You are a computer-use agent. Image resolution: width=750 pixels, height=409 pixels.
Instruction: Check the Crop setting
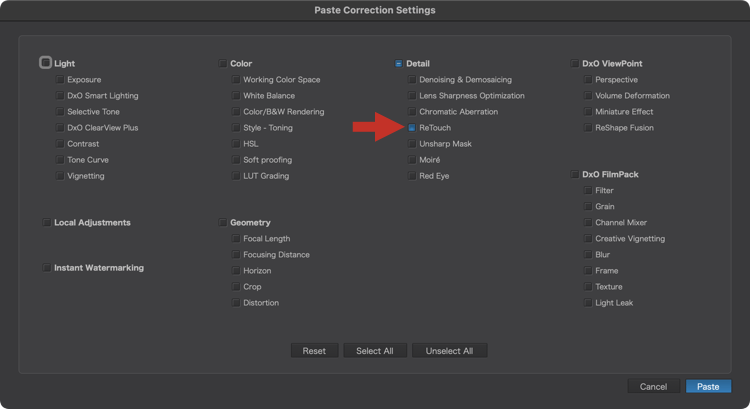coord(235,287)
